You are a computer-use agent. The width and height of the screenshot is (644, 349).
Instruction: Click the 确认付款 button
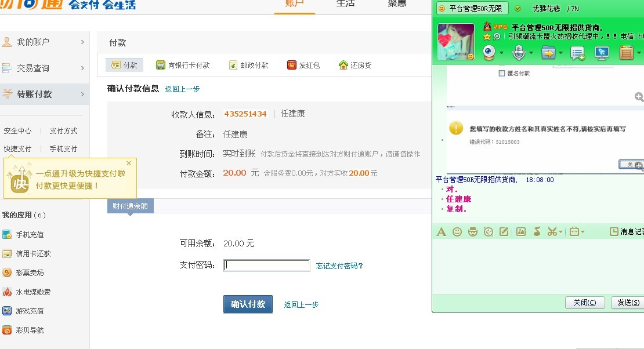tap(248, 304)
